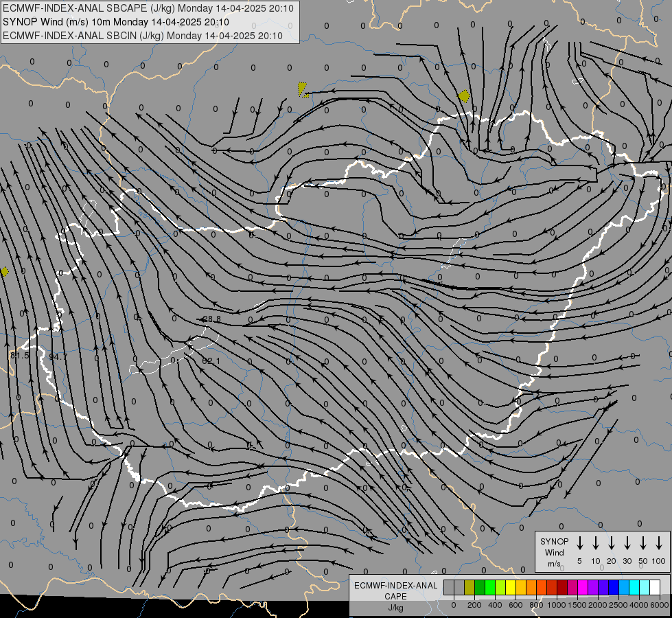
Task: Click the SBCIN title line in header
Action: (143, 36)
